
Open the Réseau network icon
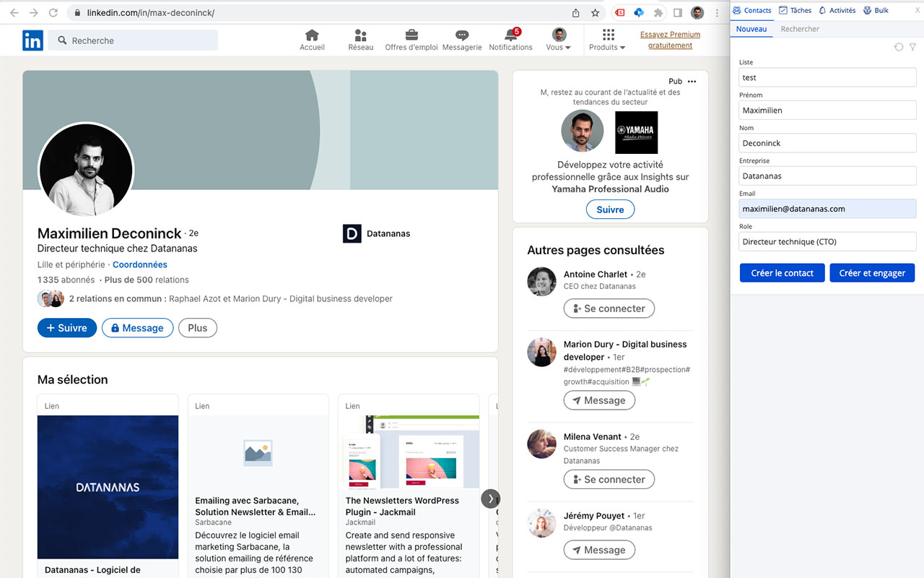(360, 36)
